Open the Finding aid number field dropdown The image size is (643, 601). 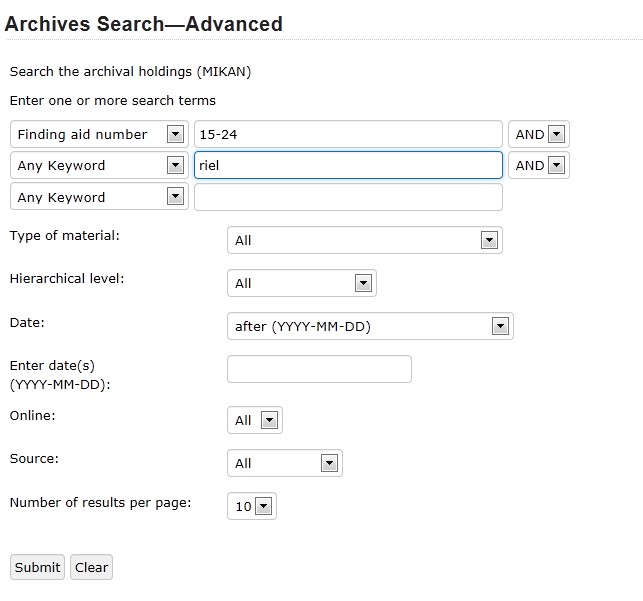[99, 134]
